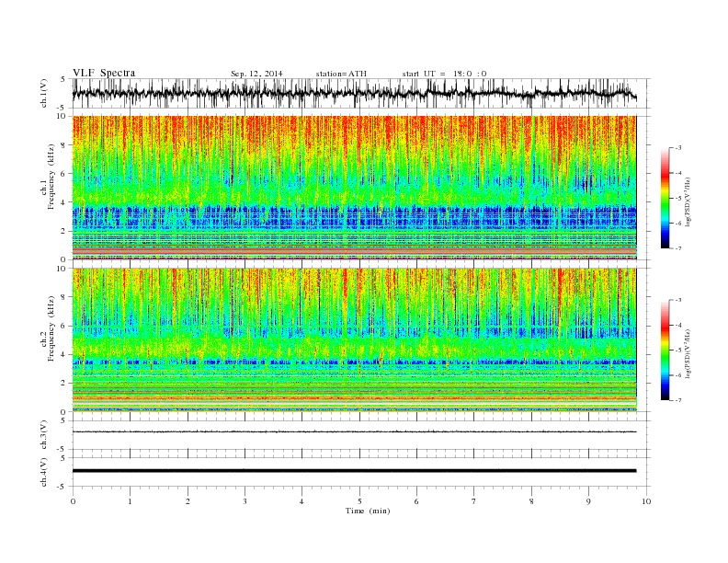Click the "4" tick label on time axis
This screenshot has height=563, width=728.
(301, 501)
